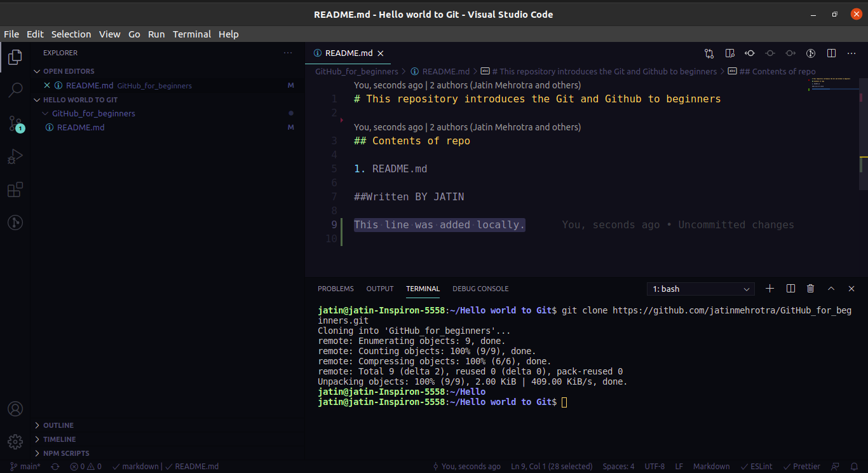Maximize the terminal panel with up chevron
The height and width of the screenshot is (473, 868).
pos(831,289)
